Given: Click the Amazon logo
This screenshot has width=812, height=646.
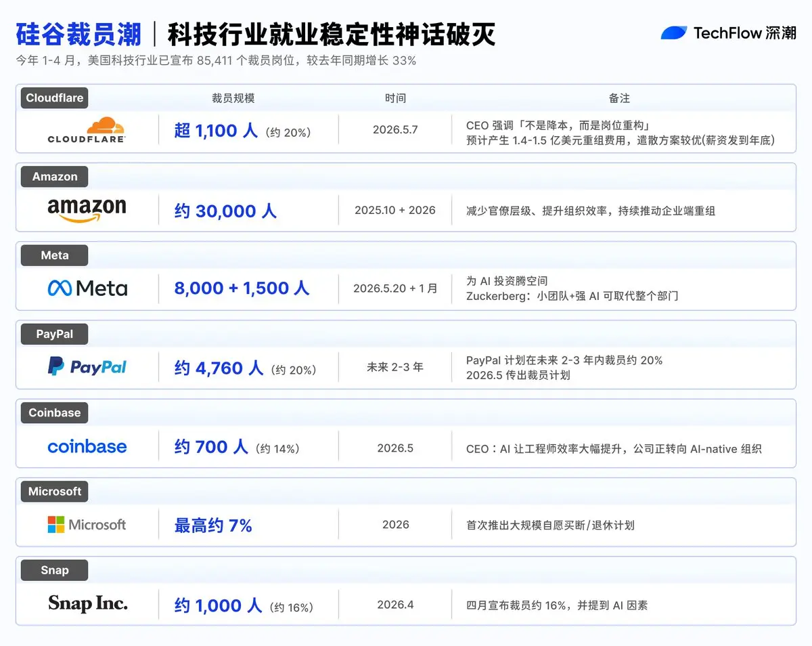Looking at the screenshot, I should 87,210.
